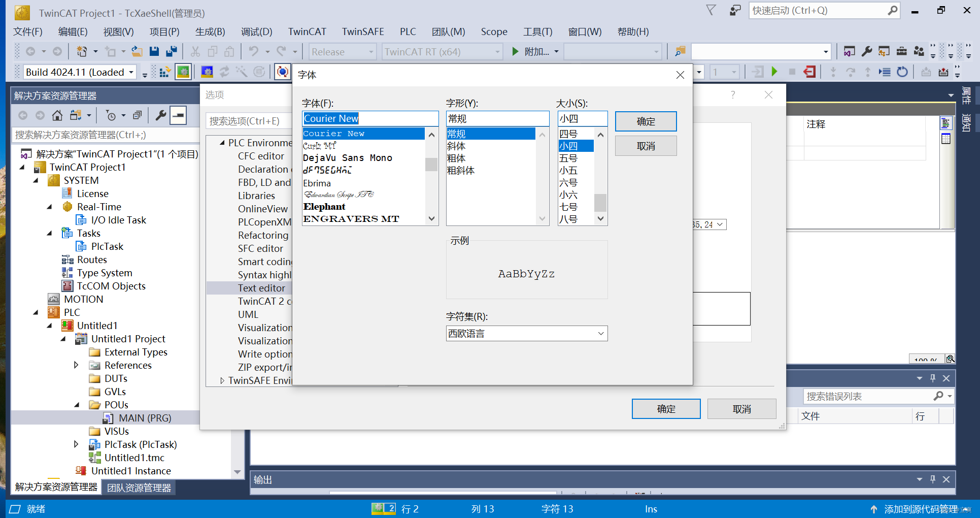Click the font list scroll up arrow
The image size is (980, 518).
(431, 135)
